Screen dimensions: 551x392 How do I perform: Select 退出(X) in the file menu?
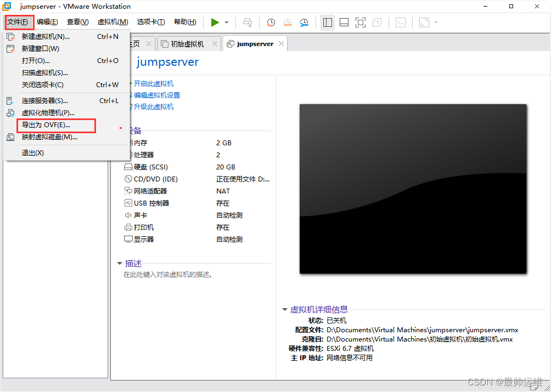pos(67,152)
